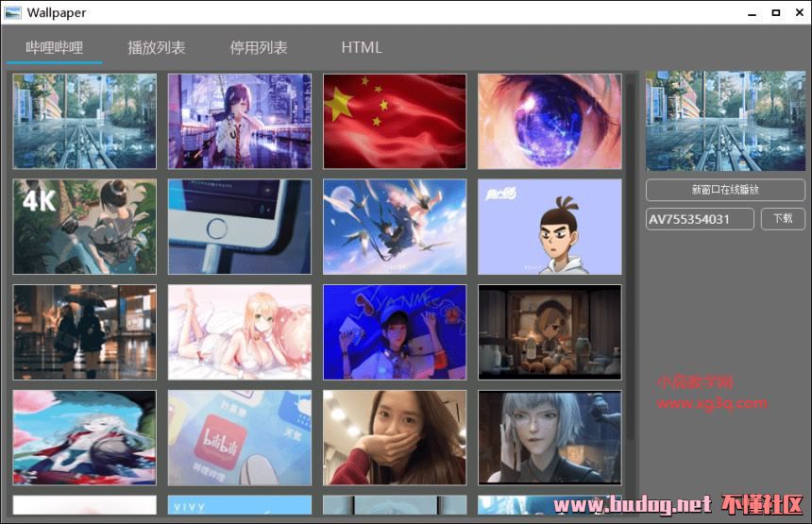The image size is (812, 524).
Task: Select the Chinese red flag wallpaper
Action: tap(395, 121)
